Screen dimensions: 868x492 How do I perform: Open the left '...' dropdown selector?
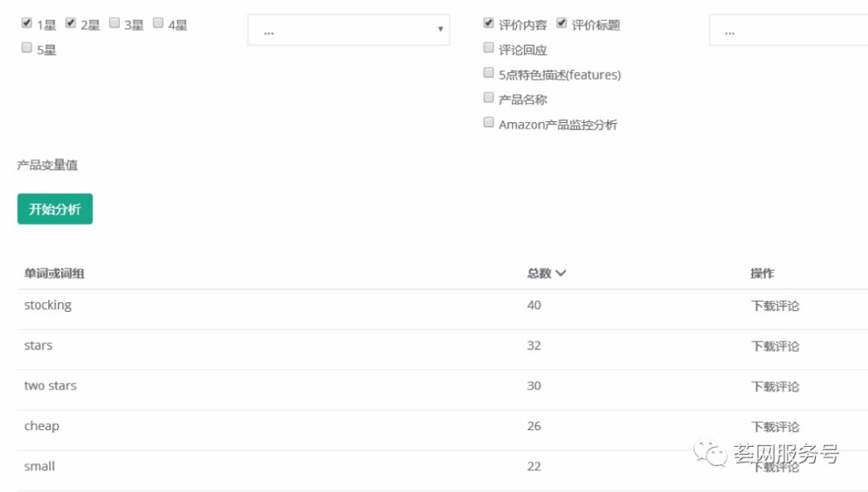click(x=348, y=31)
